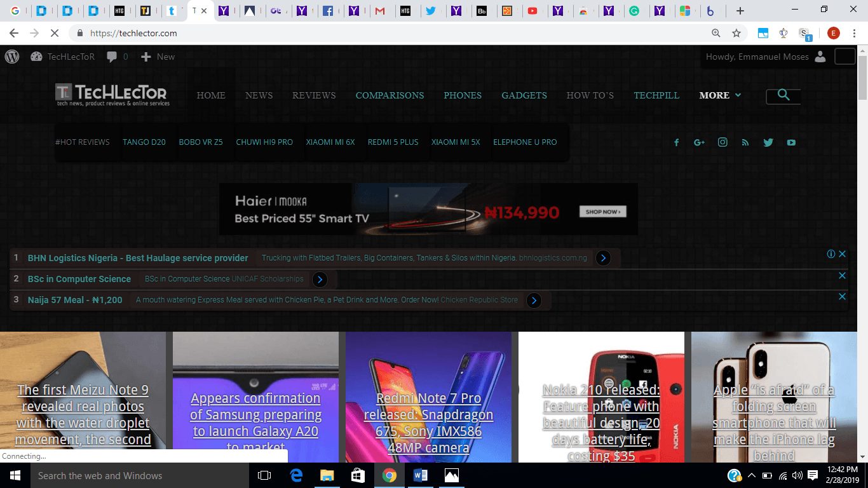The height and width of the screenshot is (488, 868).
Task: Open the TECHPILL menu item
Action: tap(656, 95)
